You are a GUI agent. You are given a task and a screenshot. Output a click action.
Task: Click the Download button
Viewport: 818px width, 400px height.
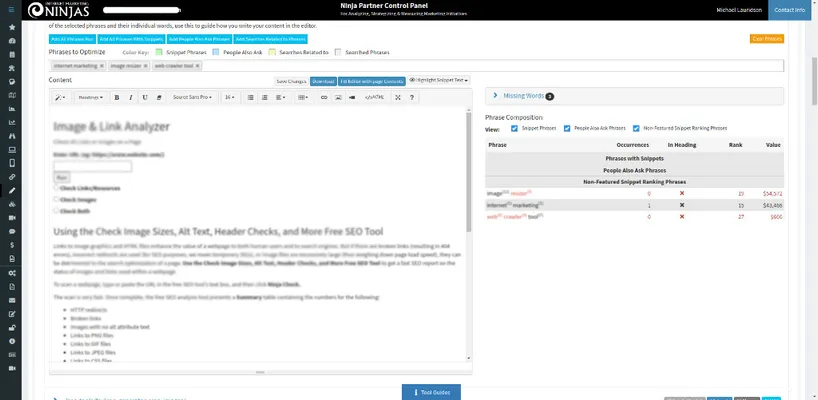coord(323,80)
